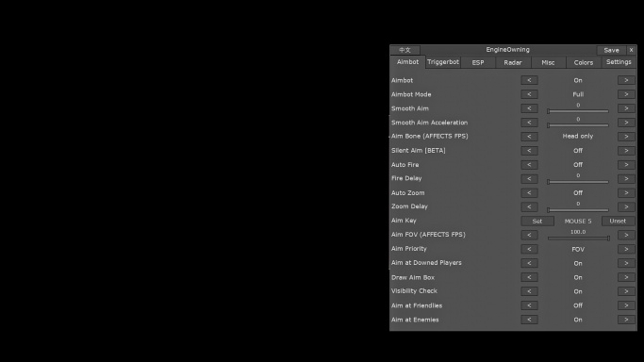Toggle Aim at Downed Players right arrow
The image size is (644, 362).
[x=626, y=263]
